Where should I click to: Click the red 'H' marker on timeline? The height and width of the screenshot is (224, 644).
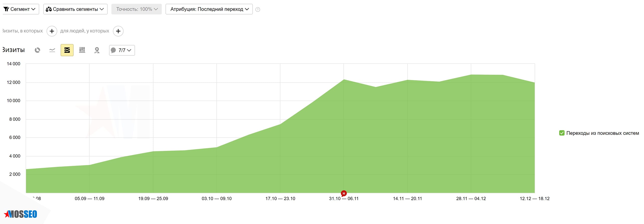click(x=344, y=193)
